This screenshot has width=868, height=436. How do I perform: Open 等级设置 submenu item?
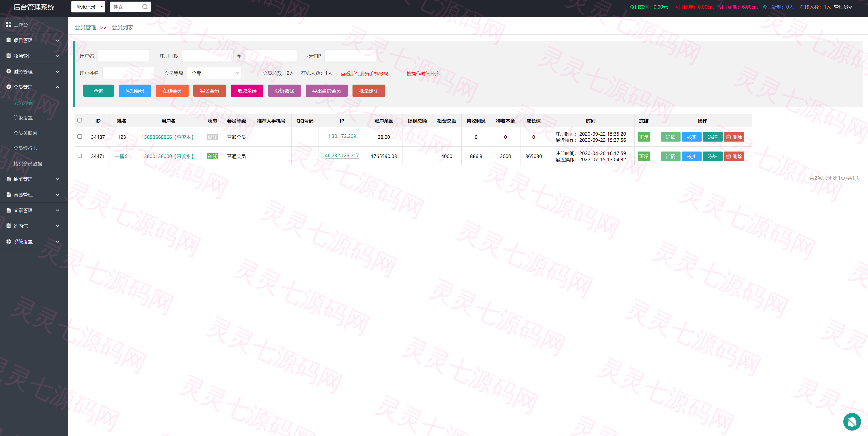23,118
